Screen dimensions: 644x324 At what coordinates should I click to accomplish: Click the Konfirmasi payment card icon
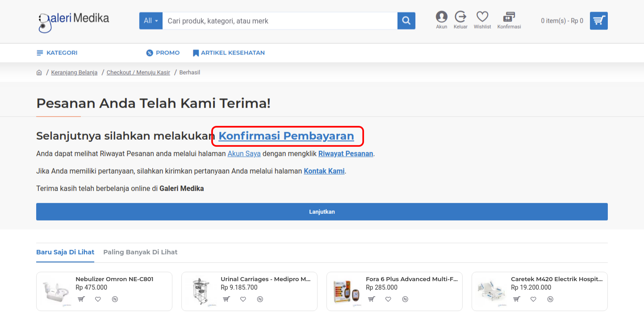(x=509, y=18)
